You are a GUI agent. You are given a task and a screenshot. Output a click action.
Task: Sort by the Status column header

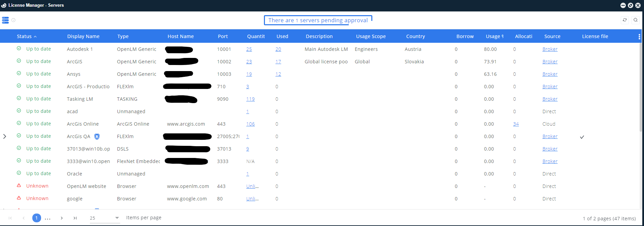24,36
